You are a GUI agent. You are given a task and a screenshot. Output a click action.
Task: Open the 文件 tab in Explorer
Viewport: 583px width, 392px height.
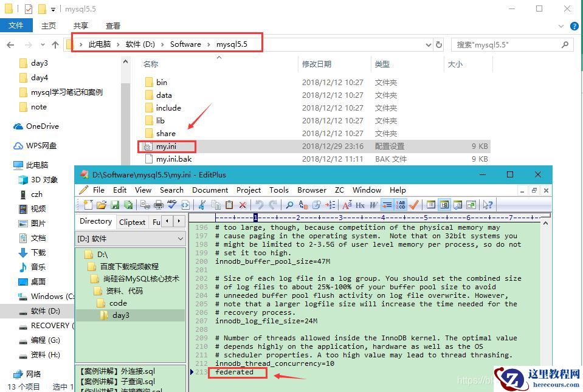pos(16,26)
